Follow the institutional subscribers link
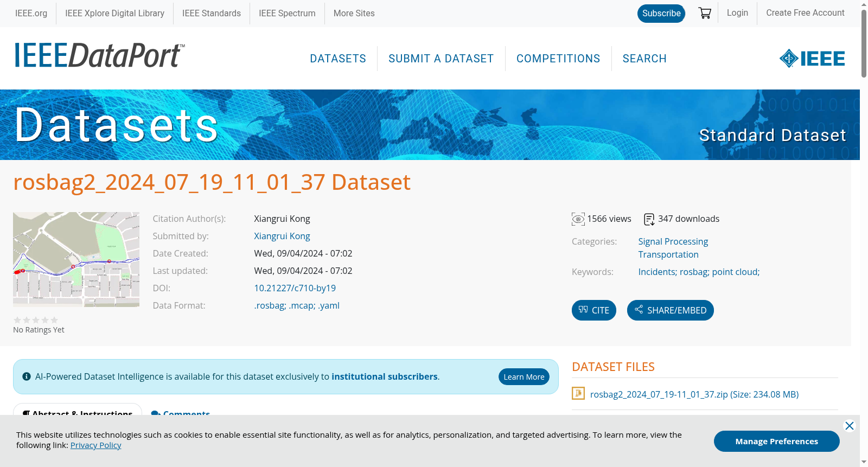 point(385,377)
